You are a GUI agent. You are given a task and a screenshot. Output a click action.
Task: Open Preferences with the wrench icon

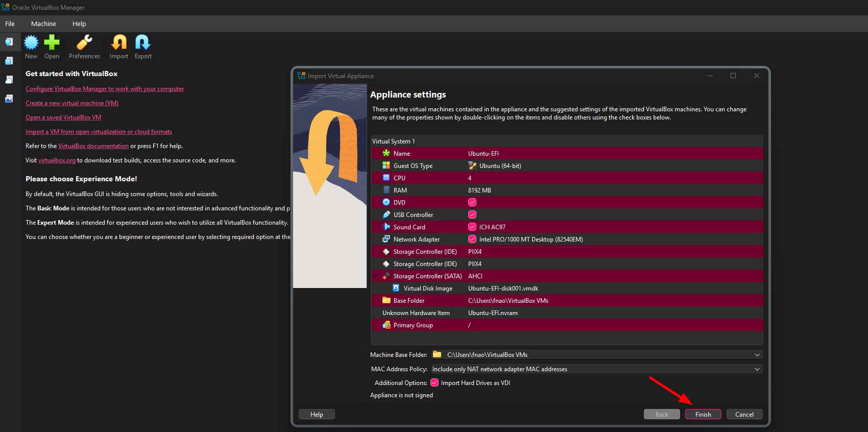point(84,43)
